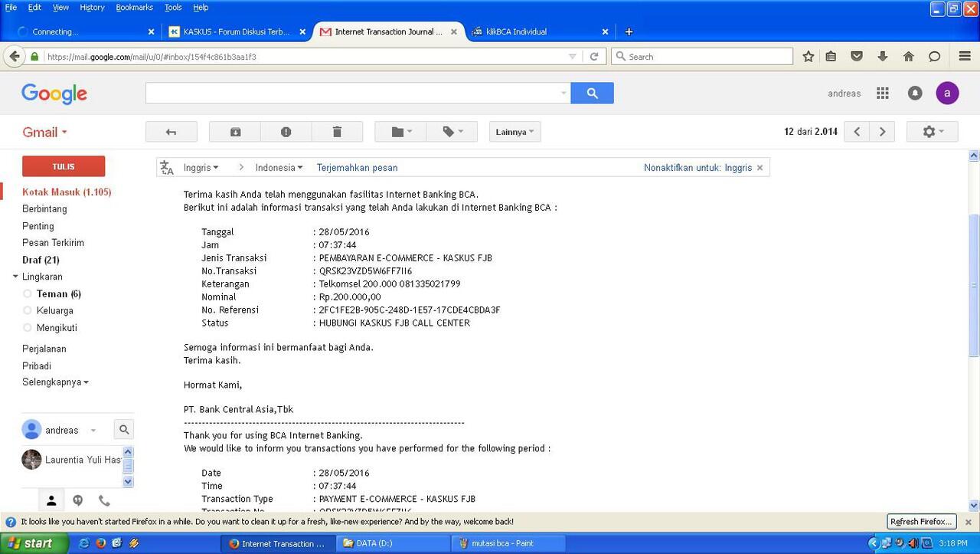
Task: Dismiss the translation bar with X
Action: [x=759, y=168]
